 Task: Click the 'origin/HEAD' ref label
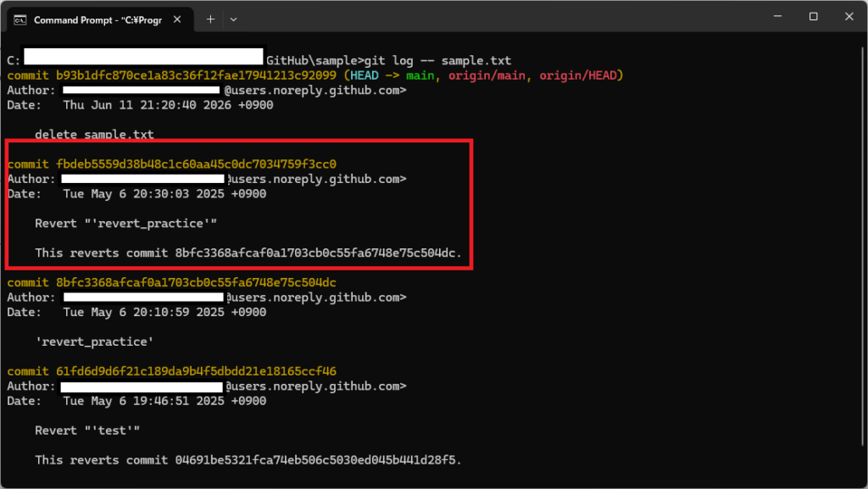click(x=578, y=75)
